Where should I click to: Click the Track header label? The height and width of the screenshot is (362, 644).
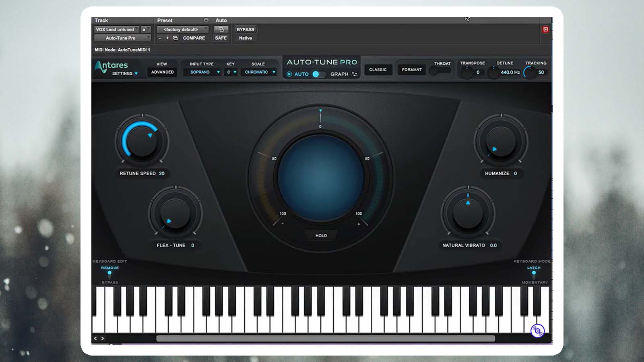101,20
